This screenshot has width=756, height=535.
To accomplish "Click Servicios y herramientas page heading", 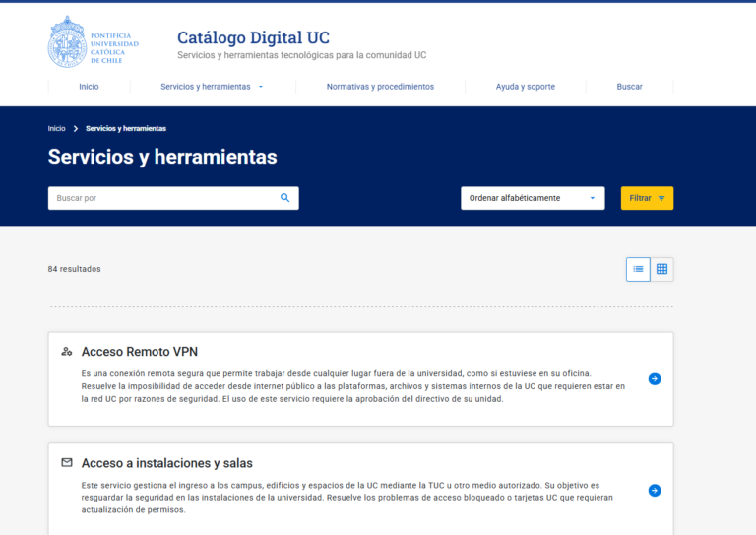I will click(162, 157).
